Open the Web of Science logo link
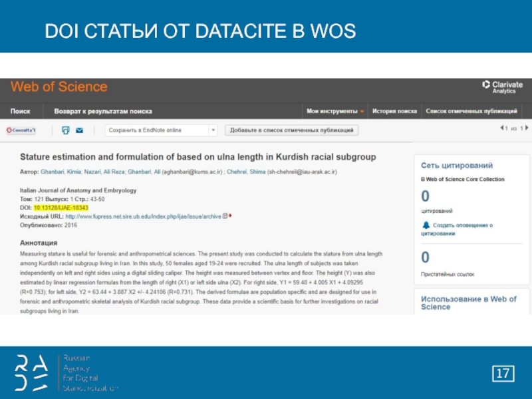 point(59,87)
